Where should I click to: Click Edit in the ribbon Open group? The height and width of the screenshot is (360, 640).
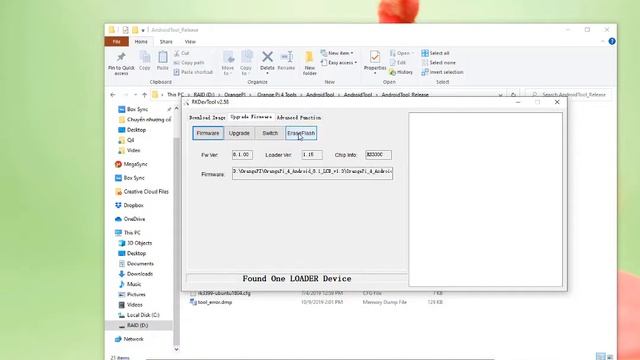[x=398, y=62]
